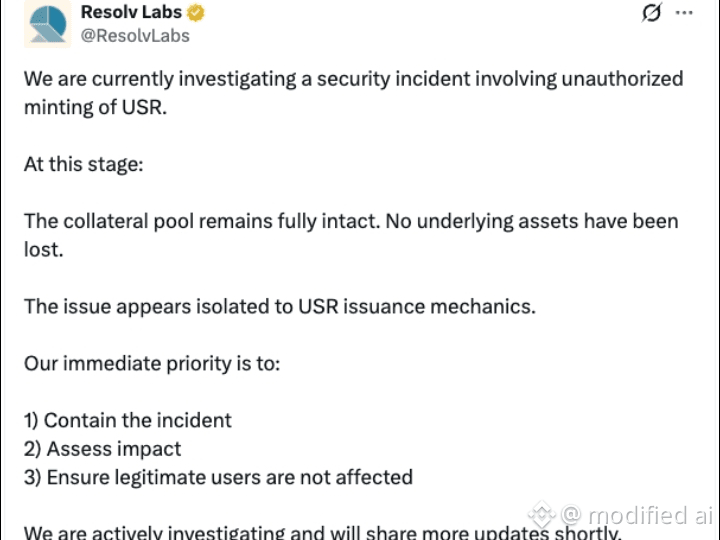Click the 'Our immediate priority is to:' line
Viewport: 720px width, 540px height.
pos(152,364)
